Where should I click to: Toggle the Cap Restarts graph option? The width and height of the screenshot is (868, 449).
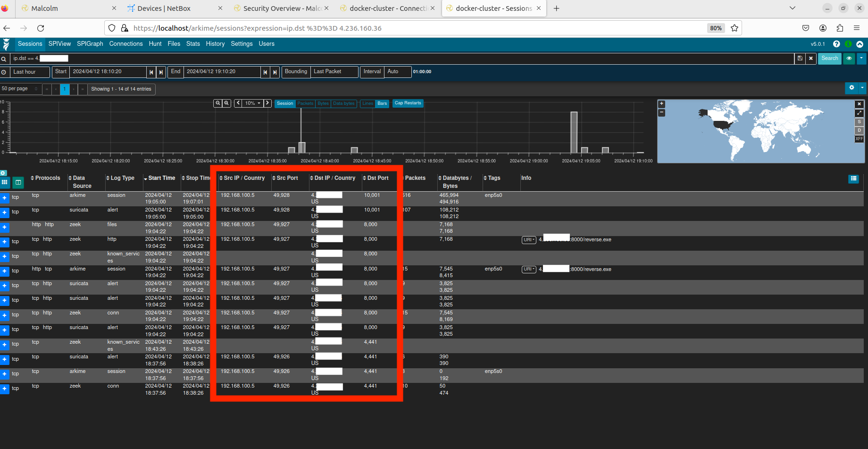408,103
